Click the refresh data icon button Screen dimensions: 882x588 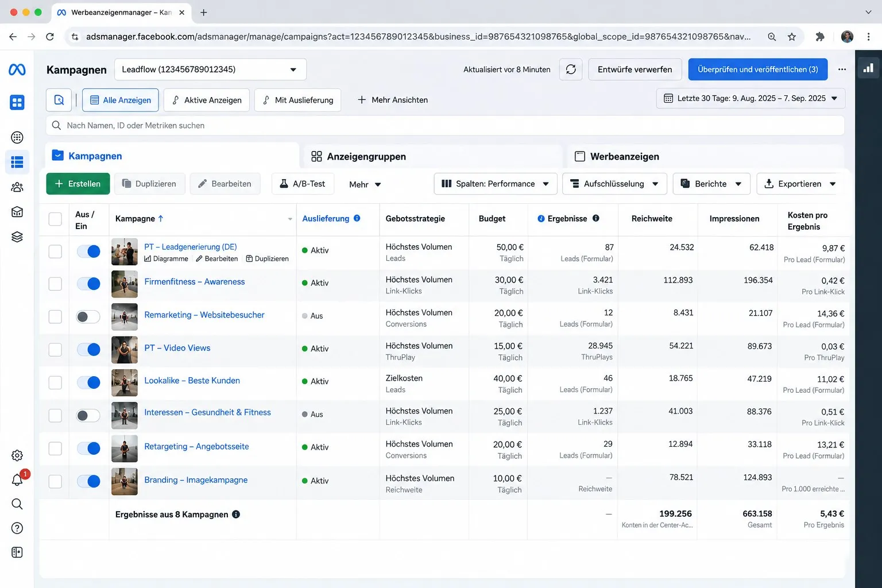(571, 69)
